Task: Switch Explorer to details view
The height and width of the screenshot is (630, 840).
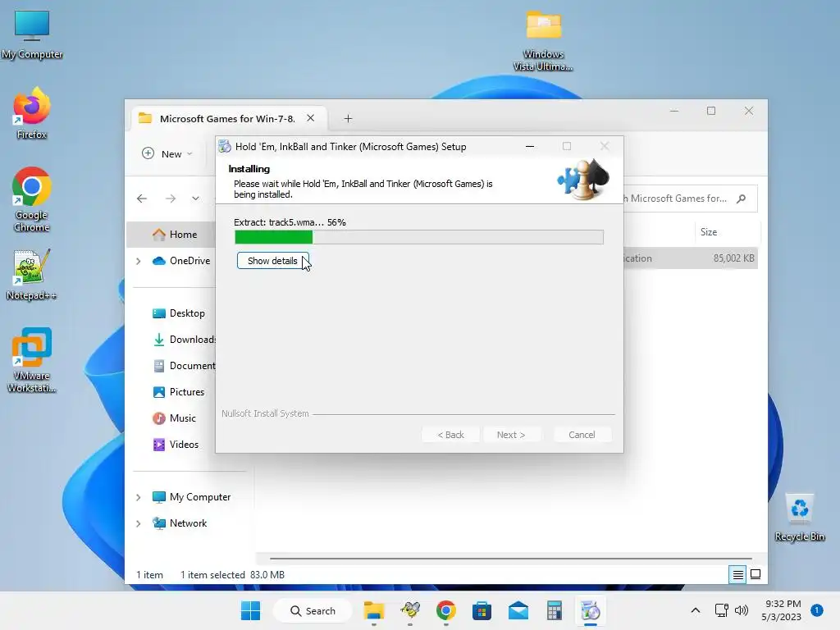Action: click(x=737, y=575)
